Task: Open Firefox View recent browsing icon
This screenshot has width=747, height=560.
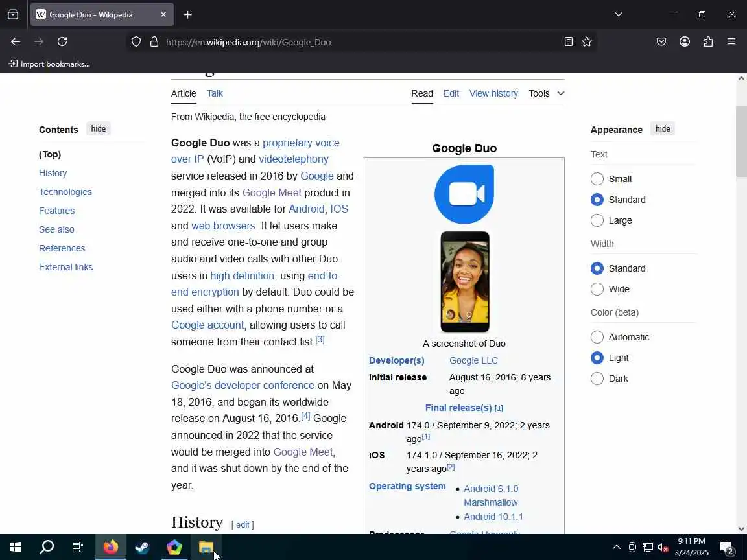Action: pos(13,15)
